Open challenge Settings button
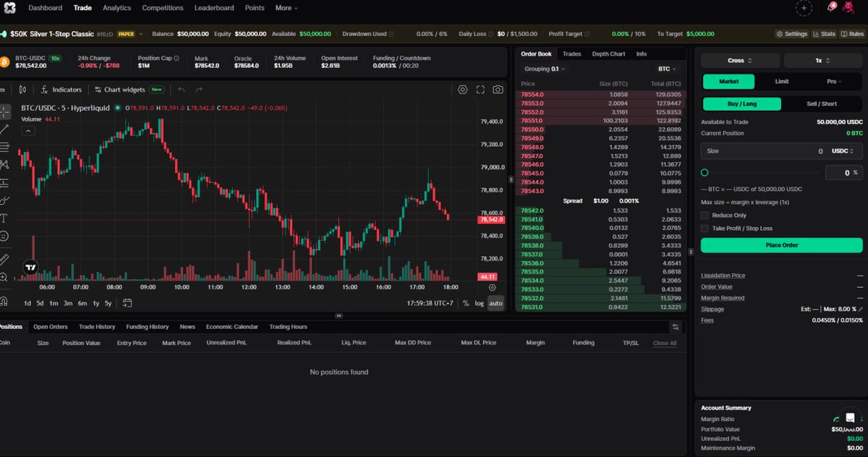Image resolution: width=868 pixels, height=457 pixels. pyautogui.click(x=791, y=34)
